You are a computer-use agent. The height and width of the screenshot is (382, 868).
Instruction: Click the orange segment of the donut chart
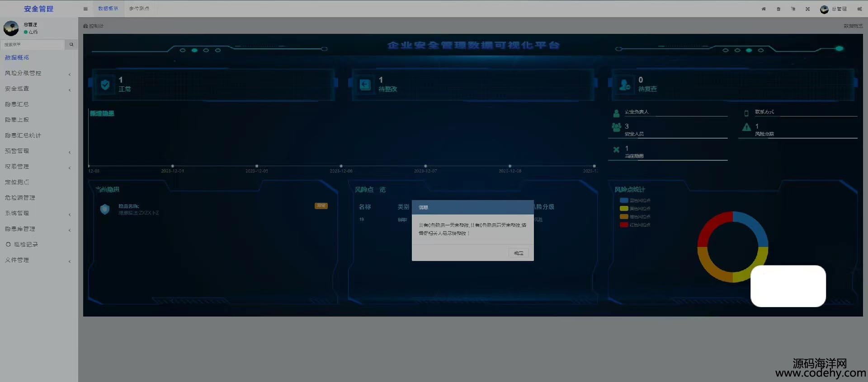pos(711,269)
